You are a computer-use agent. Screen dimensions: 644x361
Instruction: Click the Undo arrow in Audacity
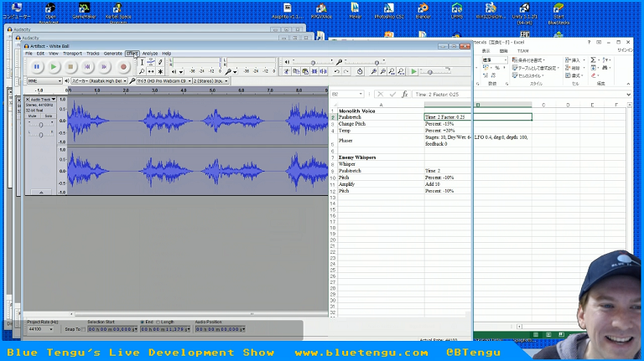tap(337, 71)
